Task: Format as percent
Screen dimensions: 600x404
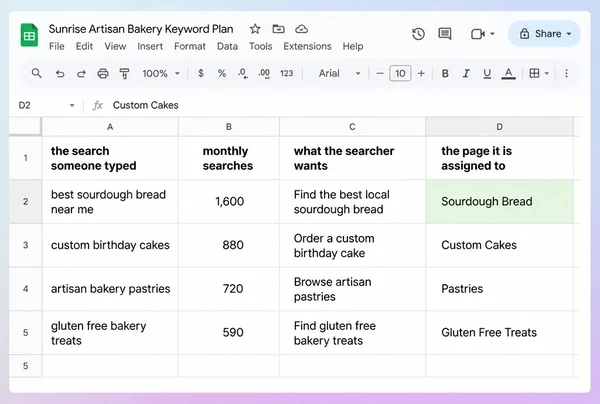Action: [222, 73]
